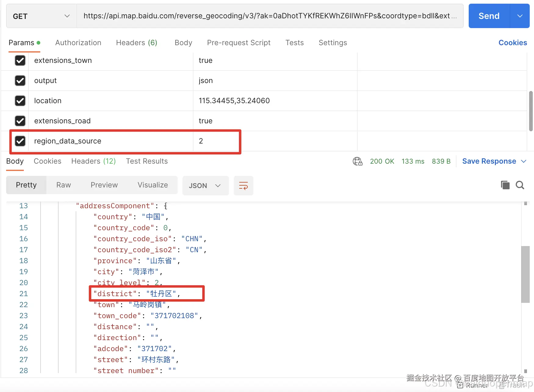Click the "country_code_iso" CHN line
Image resolution: width=534 pixels, height=392 pixels.
[150, 239]
